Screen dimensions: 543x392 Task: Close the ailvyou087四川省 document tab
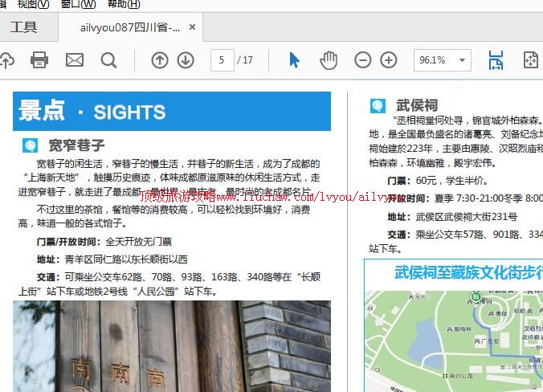pos(193,27)
